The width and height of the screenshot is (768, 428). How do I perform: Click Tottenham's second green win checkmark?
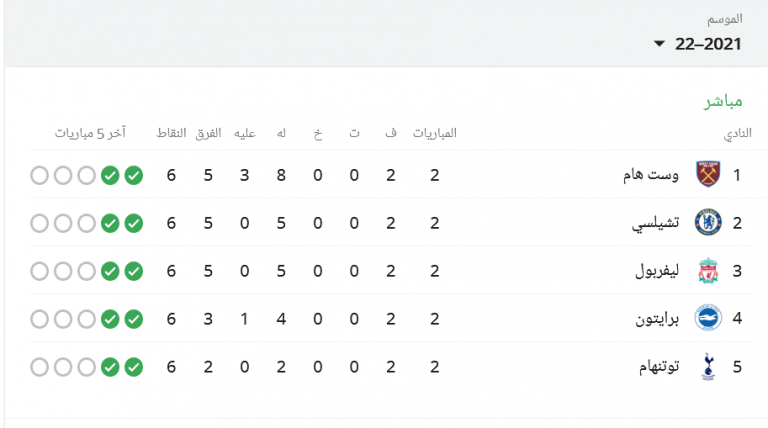[x=110, y=367]
